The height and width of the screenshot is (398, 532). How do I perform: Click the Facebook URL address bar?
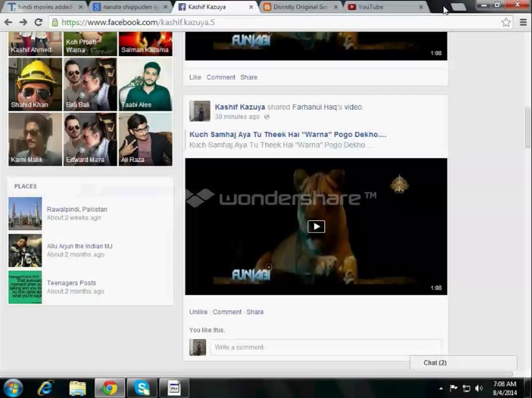pos(280,22)
